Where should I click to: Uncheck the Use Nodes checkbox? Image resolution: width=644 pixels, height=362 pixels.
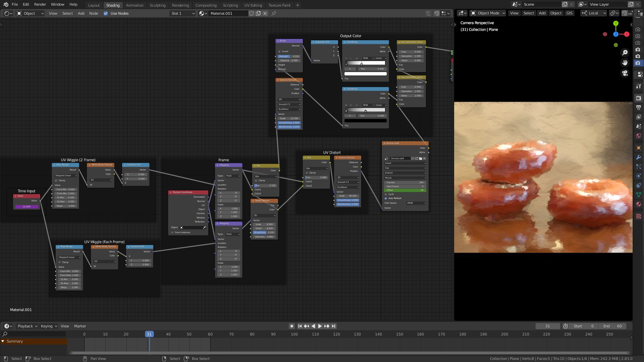point(106,13)
